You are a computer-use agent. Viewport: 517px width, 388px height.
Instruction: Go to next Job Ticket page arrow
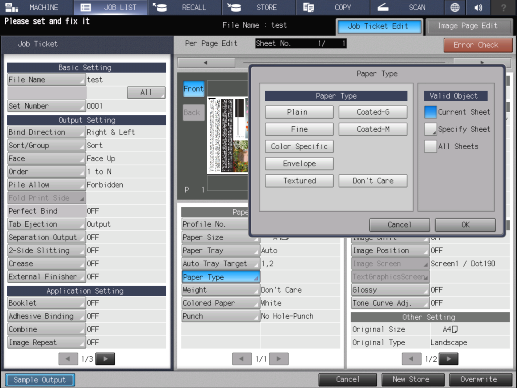click(x=106, y=359)
